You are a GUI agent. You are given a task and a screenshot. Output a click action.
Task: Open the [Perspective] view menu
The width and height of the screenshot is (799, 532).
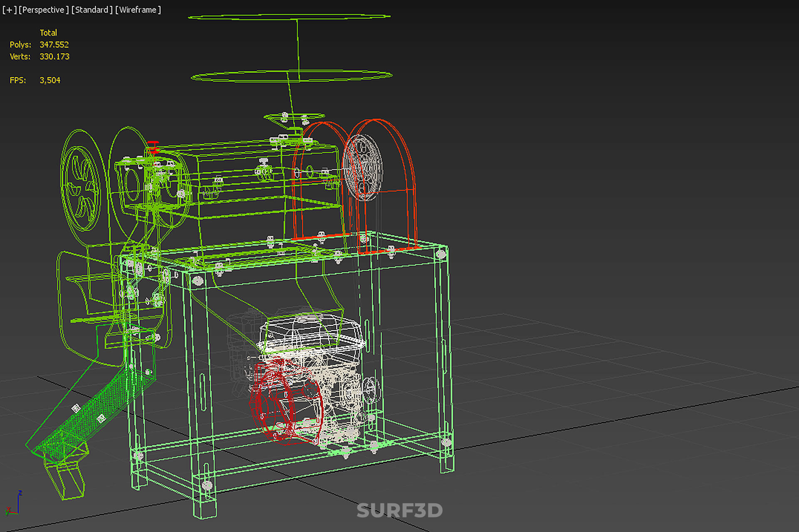44,10
